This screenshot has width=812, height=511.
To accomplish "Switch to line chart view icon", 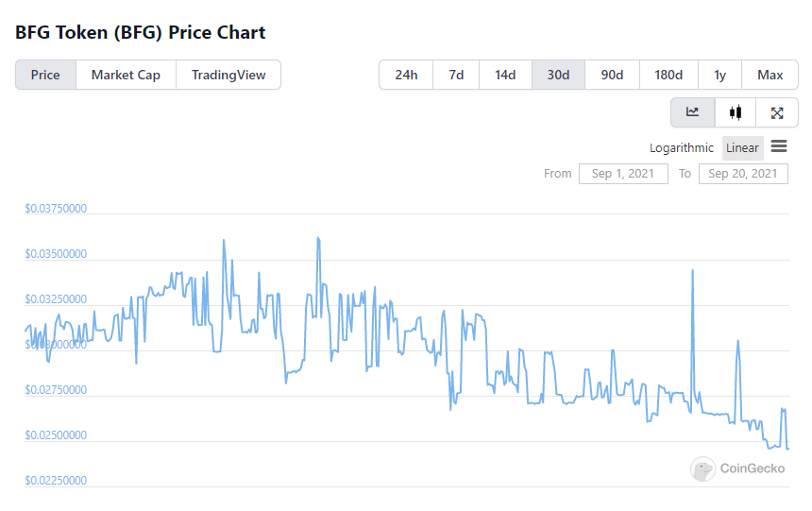I will 692,112.
